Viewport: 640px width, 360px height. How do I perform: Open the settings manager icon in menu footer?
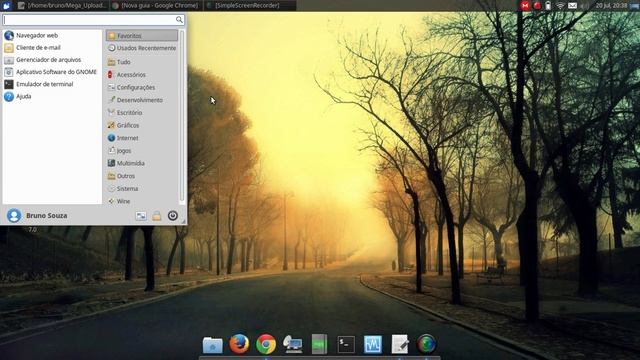pyautogui.click(x=141, y=216)
